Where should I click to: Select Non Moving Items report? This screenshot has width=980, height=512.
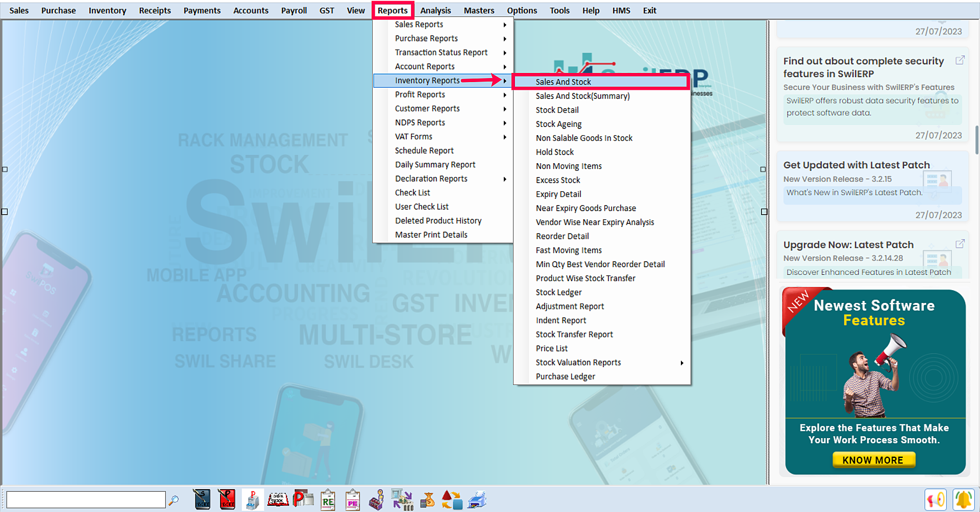(x=569, y=166)
